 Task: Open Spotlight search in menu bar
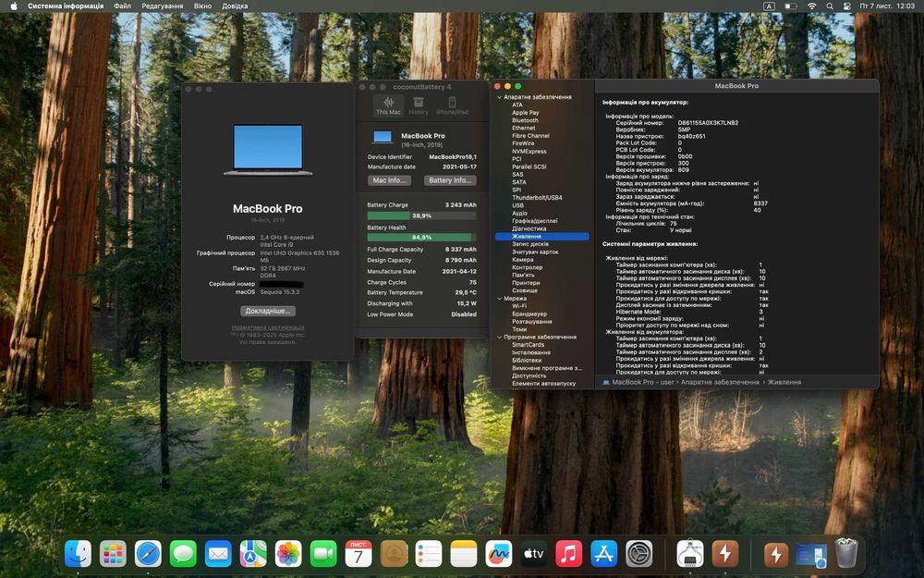830,6
